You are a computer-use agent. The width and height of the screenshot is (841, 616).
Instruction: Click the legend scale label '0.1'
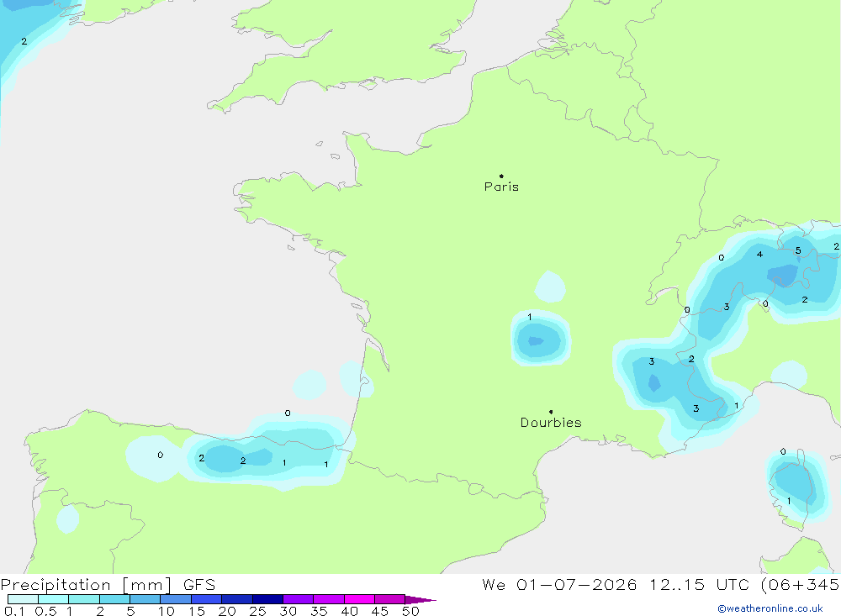click(x=14, y=611)
